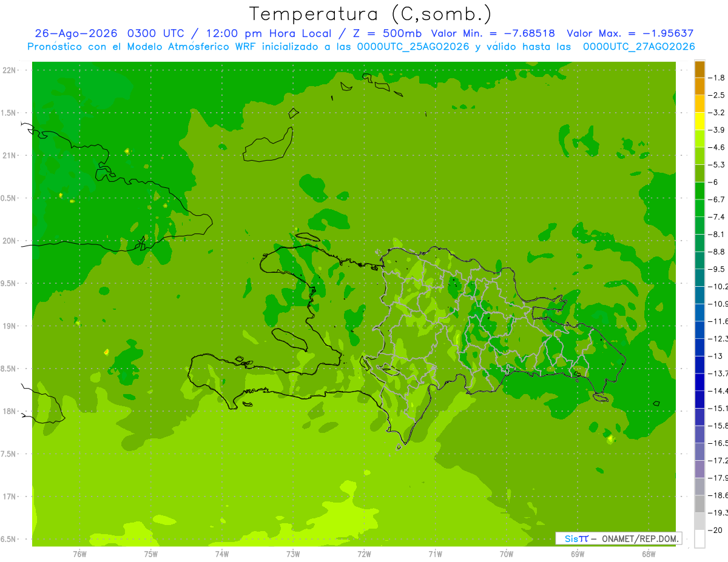Click the '75W' longitude label
This screenshot has width=728, height=562.
coord(151,554)
